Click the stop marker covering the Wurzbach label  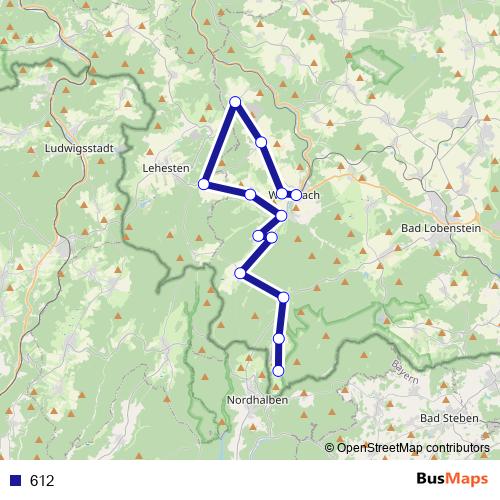(x=282, y=193)
